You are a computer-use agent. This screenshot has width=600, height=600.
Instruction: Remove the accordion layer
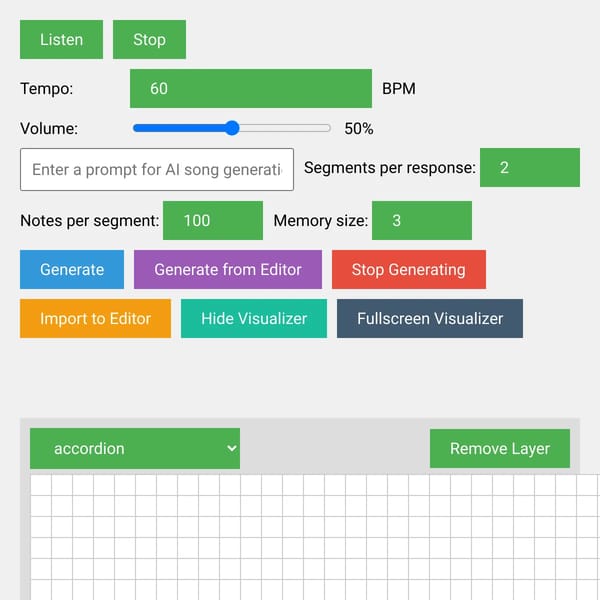pos(500,448)
